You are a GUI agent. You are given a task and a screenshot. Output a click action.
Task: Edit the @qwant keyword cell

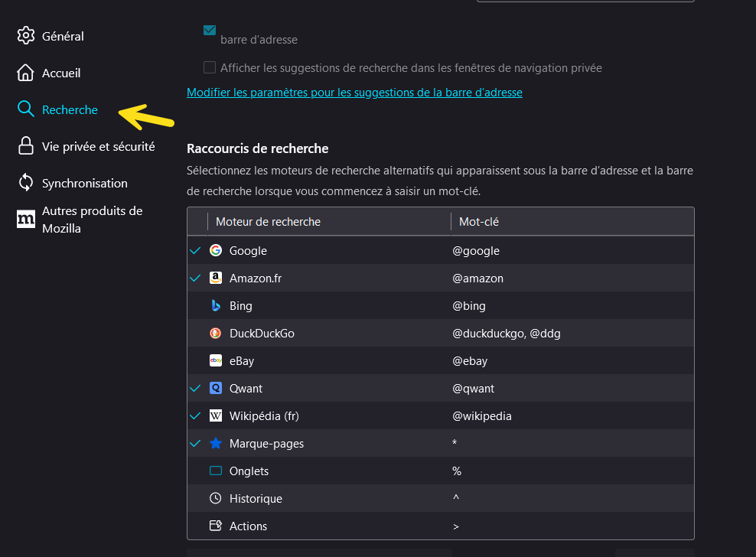(x=474, y=389)
